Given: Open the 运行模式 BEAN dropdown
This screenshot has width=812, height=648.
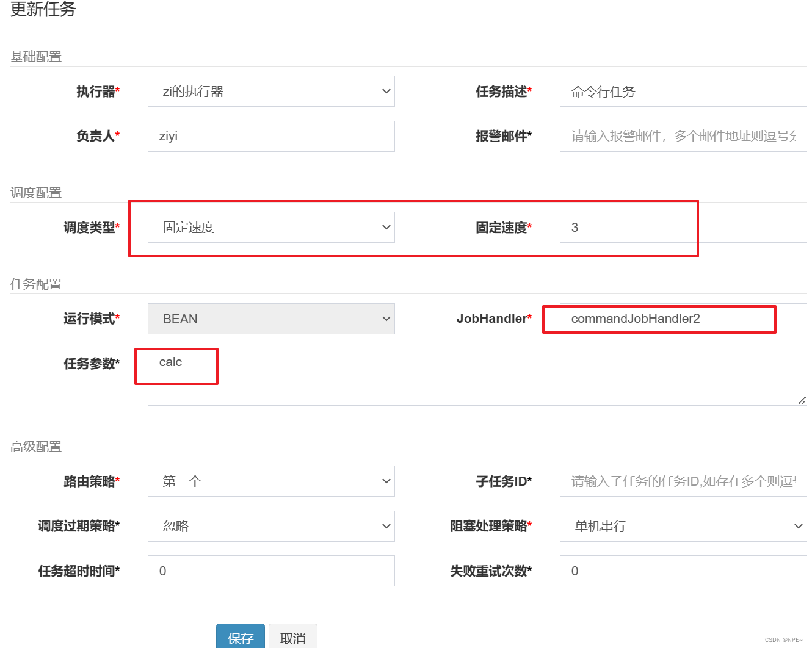Looking at the screenshot, I should [x=271, y=319].
